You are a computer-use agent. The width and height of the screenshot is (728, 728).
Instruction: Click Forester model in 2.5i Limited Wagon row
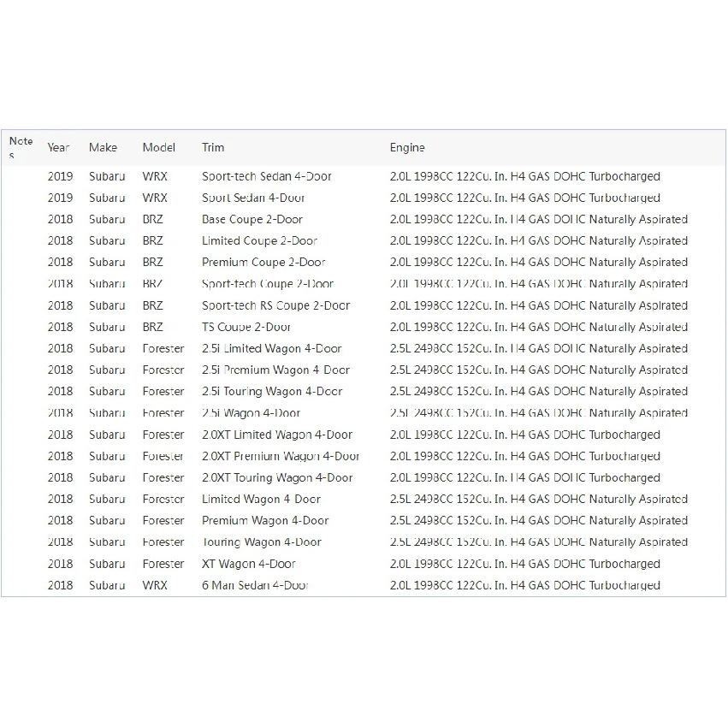[x=163, y=348]
